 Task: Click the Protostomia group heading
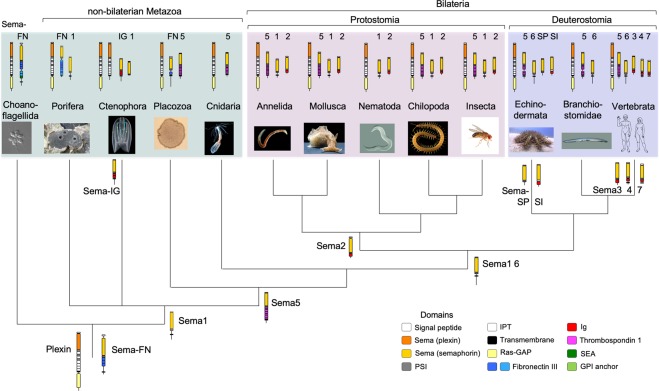click(x=375, y=19)
